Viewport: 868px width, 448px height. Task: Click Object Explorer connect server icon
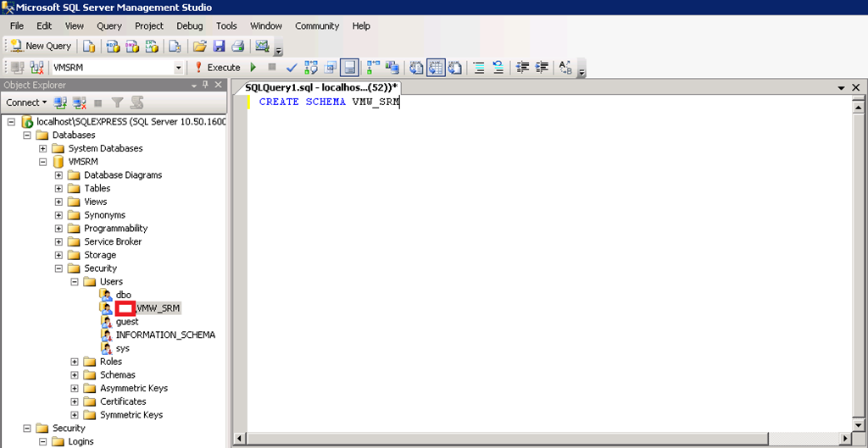60,102
